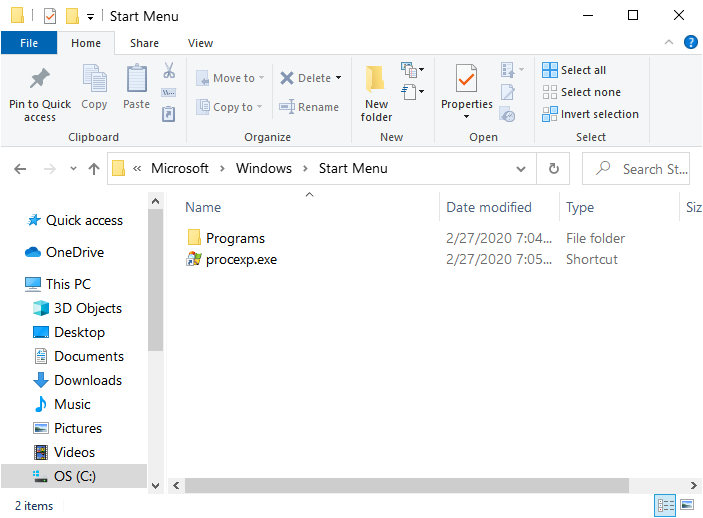Sort by the Name column header
Image resolution: width=703 pixels, height=518 pixels.
(203, 207)
